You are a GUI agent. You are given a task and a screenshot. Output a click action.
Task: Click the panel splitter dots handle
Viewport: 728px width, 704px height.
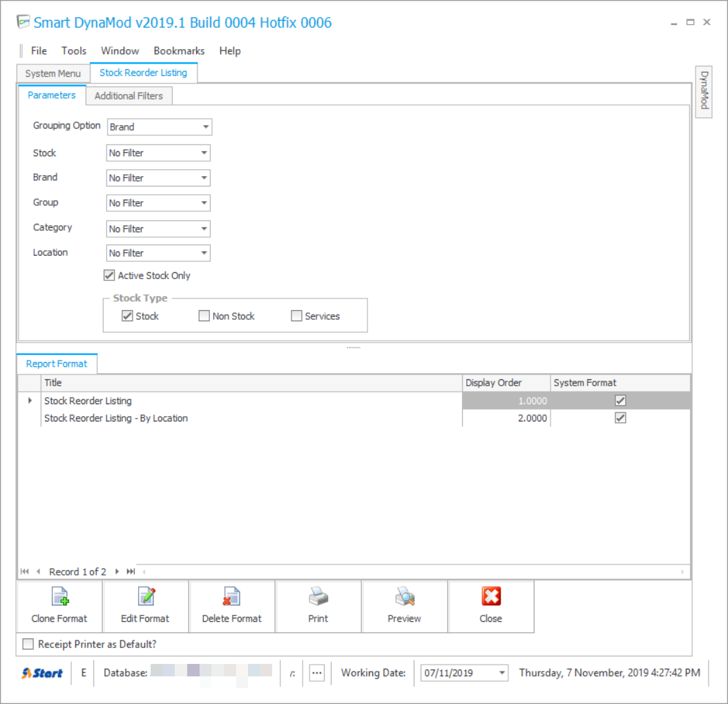click(354, 348)
